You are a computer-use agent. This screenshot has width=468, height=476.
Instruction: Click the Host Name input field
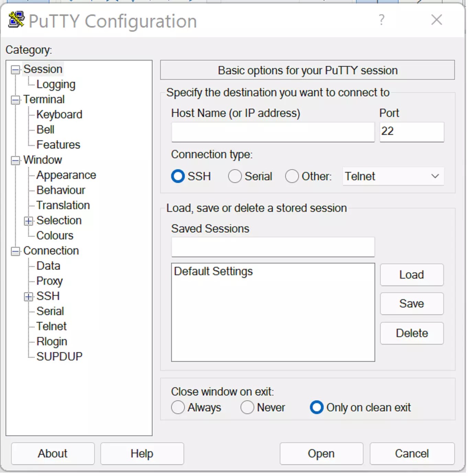(x=272, y=132)
